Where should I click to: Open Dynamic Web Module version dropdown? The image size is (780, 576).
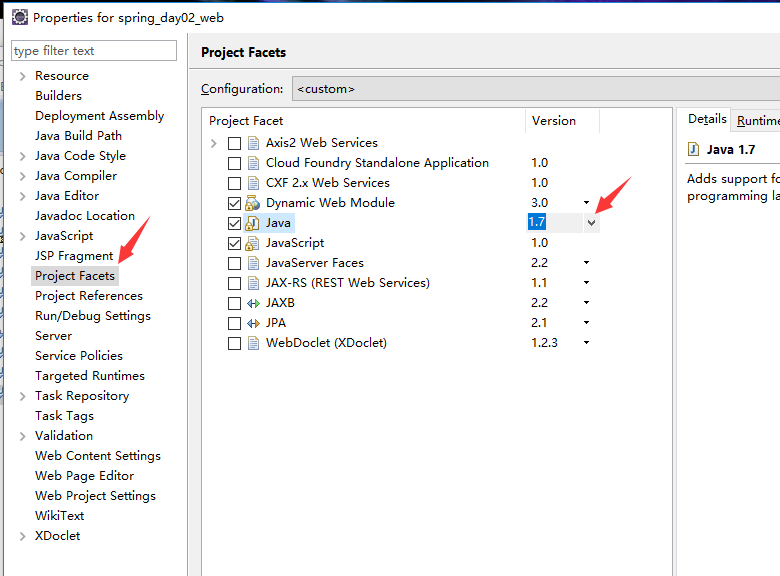coord(586,202)
